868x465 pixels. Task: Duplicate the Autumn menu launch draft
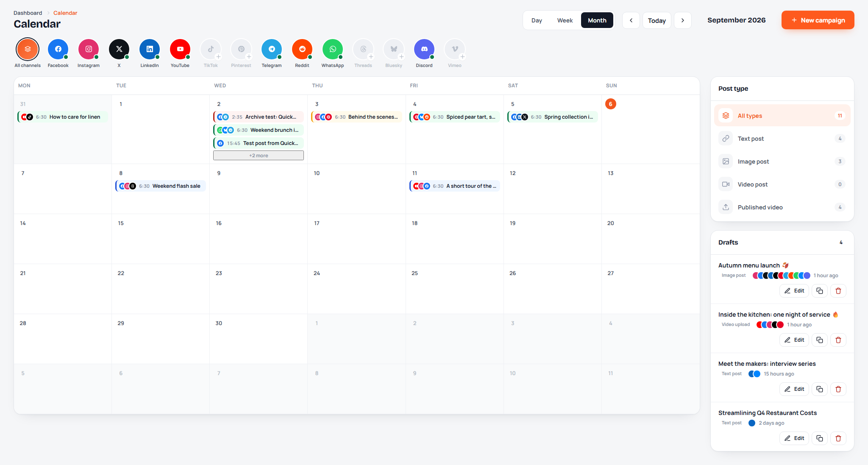click(820, 291)
